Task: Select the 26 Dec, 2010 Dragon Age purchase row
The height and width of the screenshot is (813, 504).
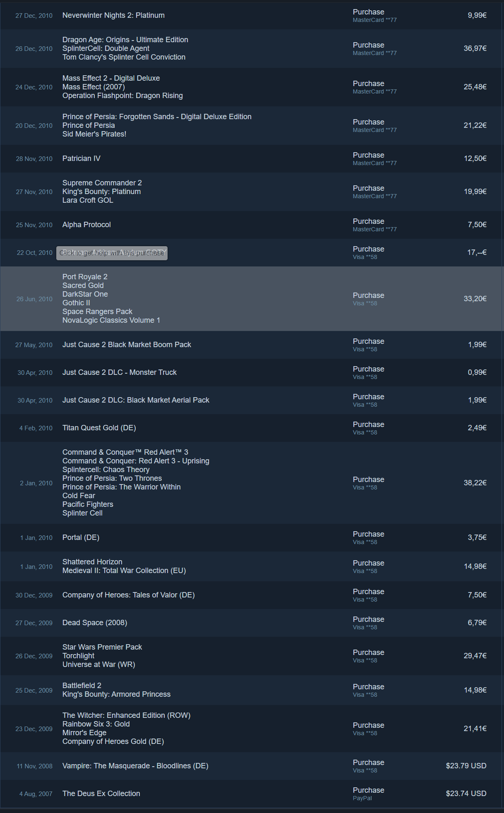Action: pyautogui.click(x=252, y=48)
